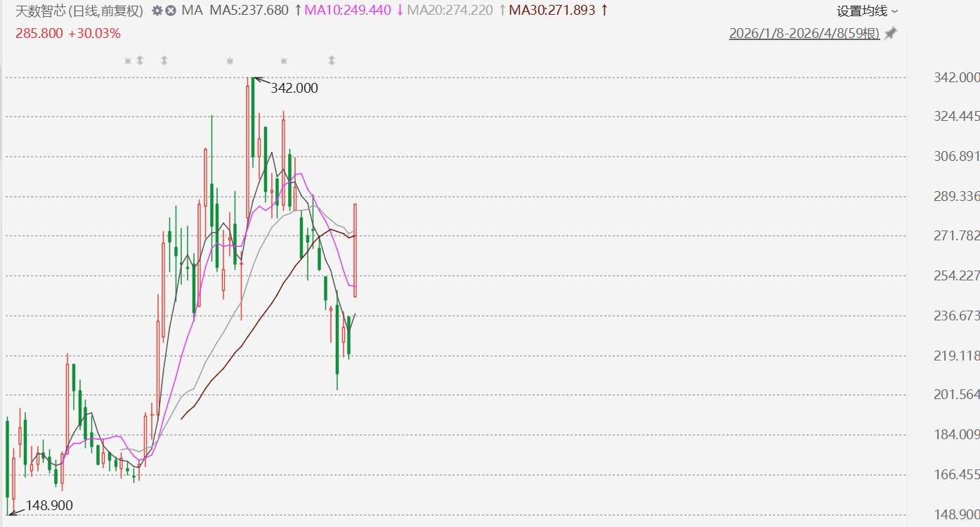Select the gray MA20:274.220 legend label

click(x=450, y=11)
